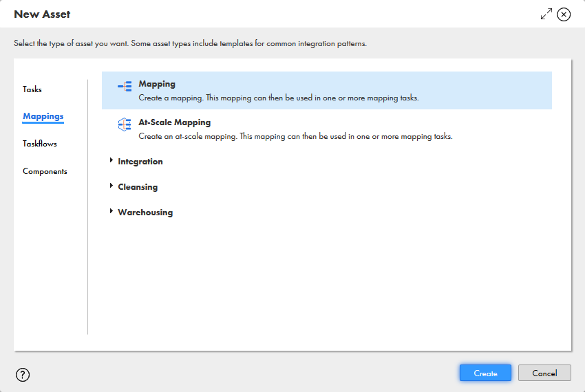The height and width of the screenshot is (392, 585).
Task: Expand the Cleansing section arrow
Action: [x=111, y=186]
